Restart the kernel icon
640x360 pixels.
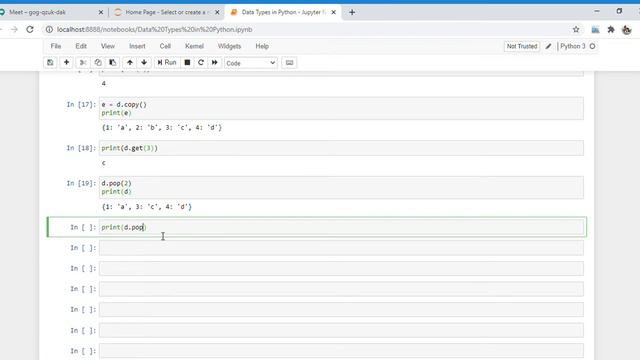[x=201, y=62]
